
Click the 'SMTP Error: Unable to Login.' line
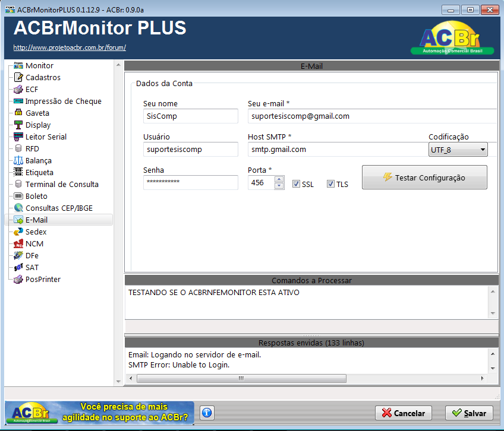[179, 365]
